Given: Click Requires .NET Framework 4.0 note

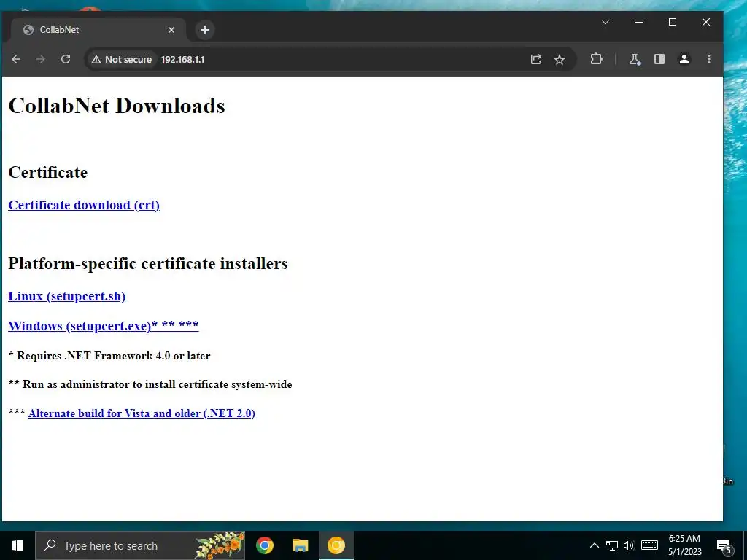Looking at the screenshot, I should [x=109, y=356].
